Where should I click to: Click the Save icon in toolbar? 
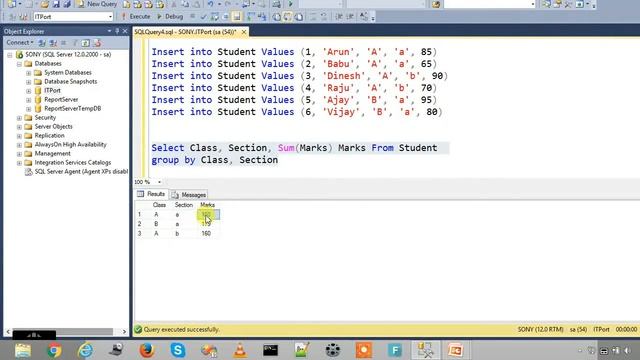point(56,4)
